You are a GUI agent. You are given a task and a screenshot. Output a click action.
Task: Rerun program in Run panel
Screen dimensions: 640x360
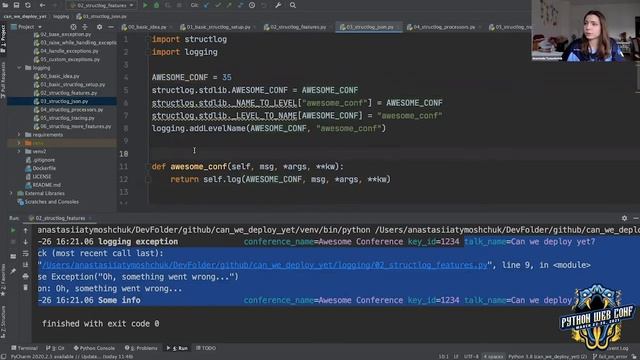pyautogui.click(x=13, y=231)
